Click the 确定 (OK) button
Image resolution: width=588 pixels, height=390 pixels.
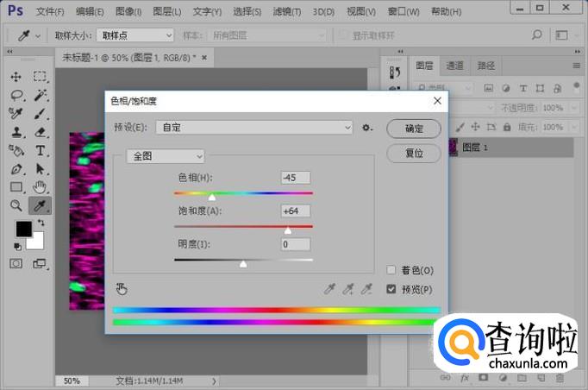pyautogui.click(x=414, y=129)
